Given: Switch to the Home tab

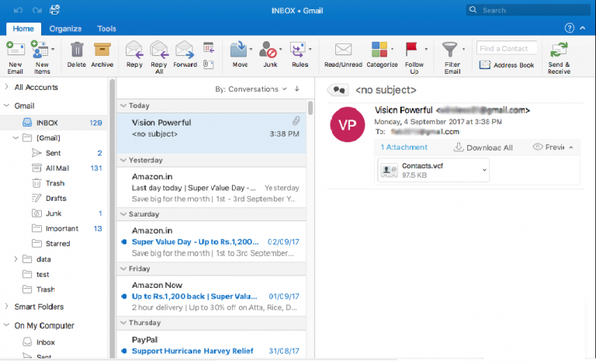Looking at the screenshot, I should tap(23, 29).
